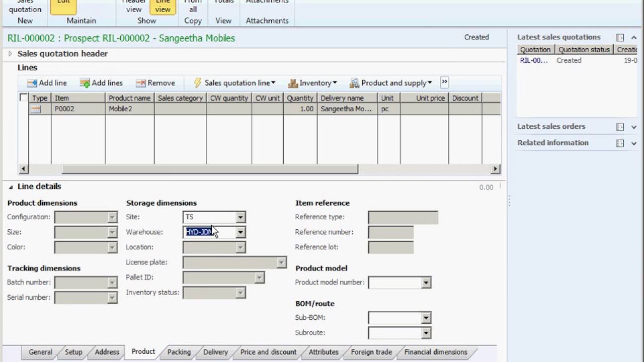
Task: Open the Sales quotation line menu
Action: (x=234, y=83)
